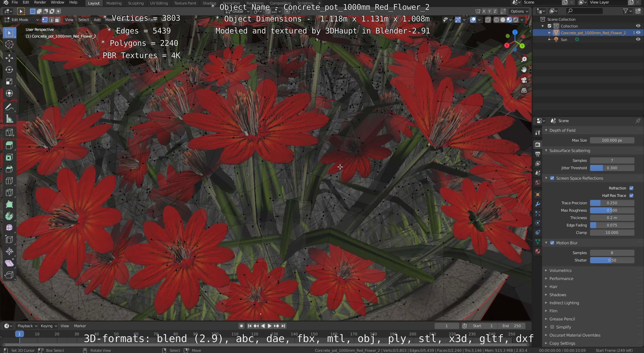Switch to the Sculpting workspace tab
644x353 pixels.
tap(136, 3)
